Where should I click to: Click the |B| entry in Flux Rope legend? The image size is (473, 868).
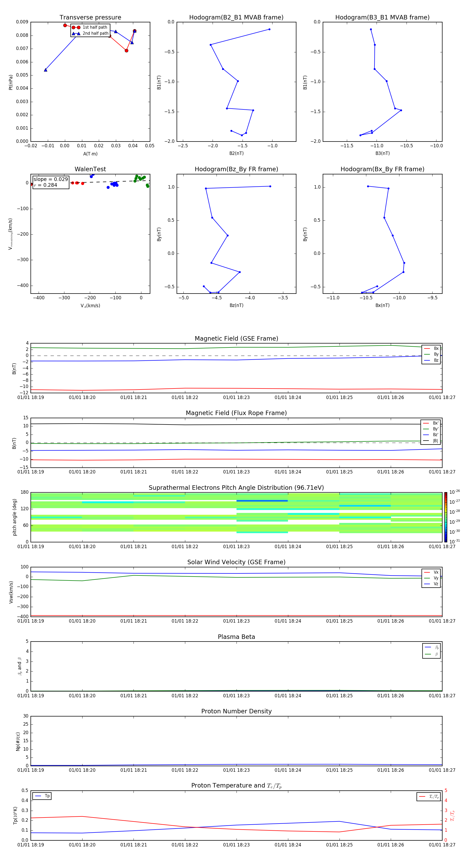click(x=431, y=441)
